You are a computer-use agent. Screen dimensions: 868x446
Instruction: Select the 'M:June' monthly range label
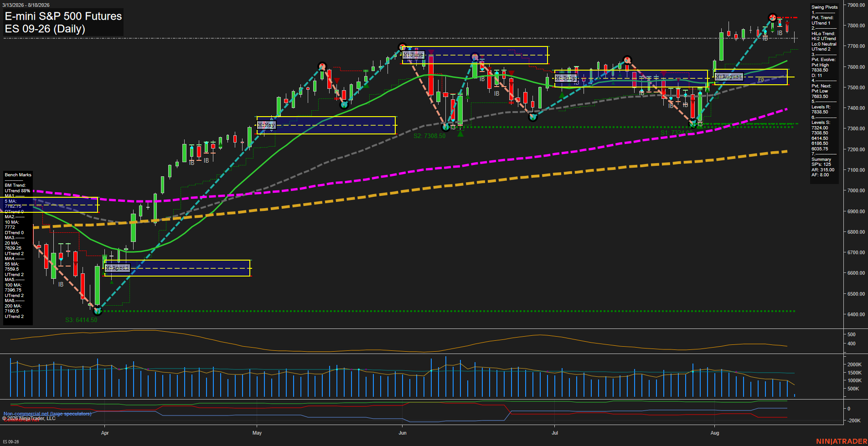click(413, 55)
